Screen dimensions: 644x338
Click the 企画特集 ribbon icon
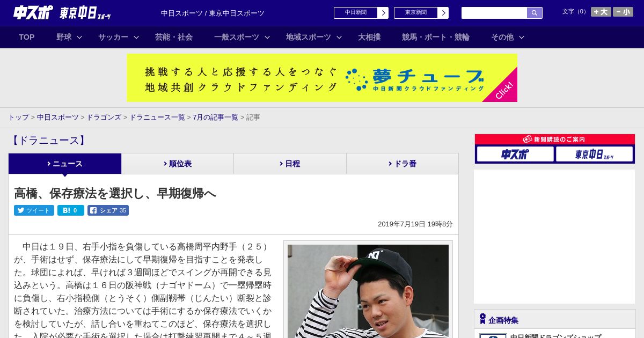(482, 319)
